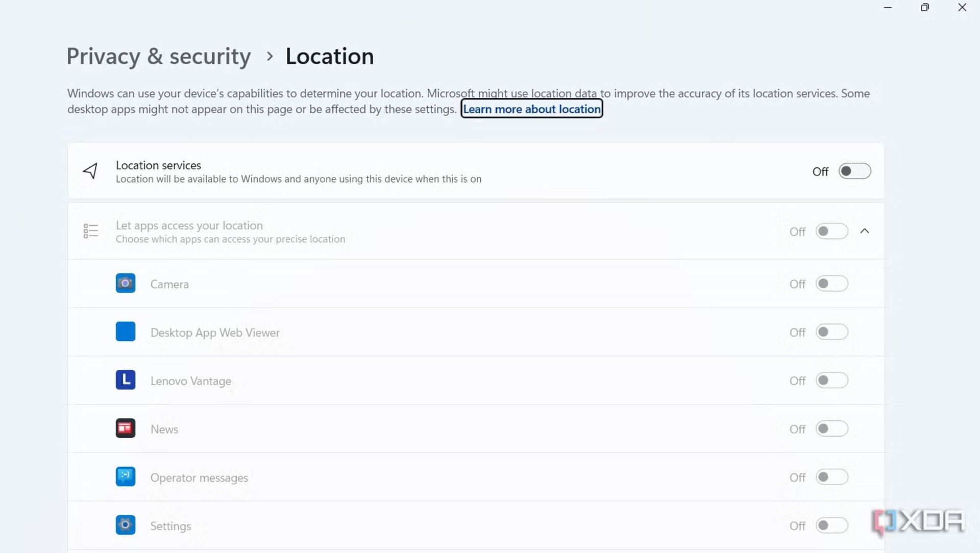Click the Location breadcrumb heading

tap(330, 56)
